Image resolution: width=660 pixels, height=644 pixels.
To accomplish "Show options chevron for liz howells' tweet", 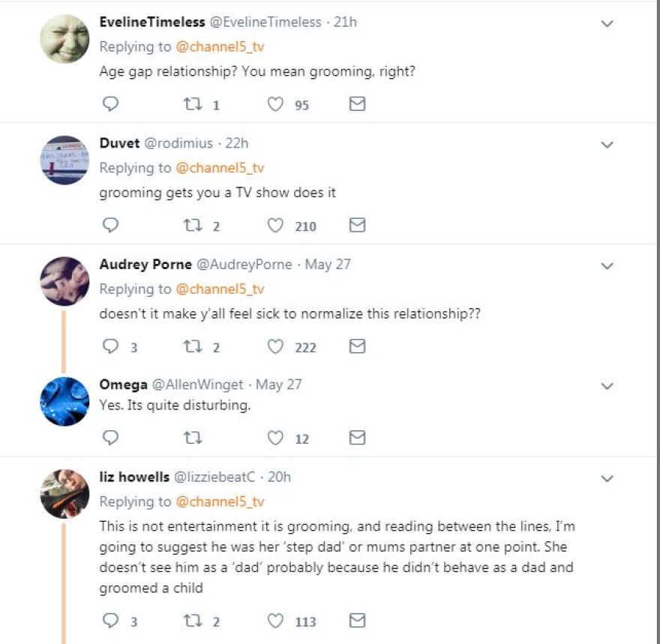I will pos(607,478).
